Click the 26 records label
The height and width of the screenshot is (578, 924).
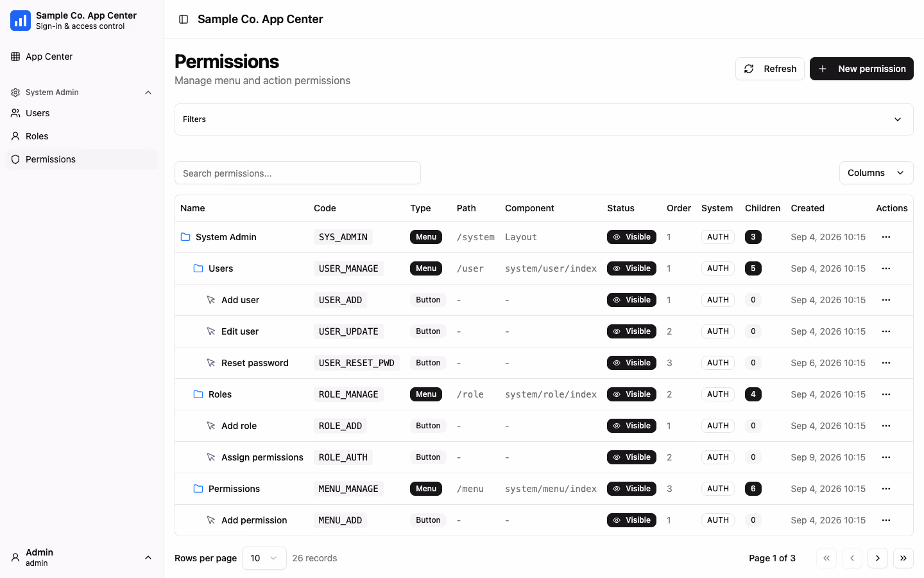[x=314, y=558]
